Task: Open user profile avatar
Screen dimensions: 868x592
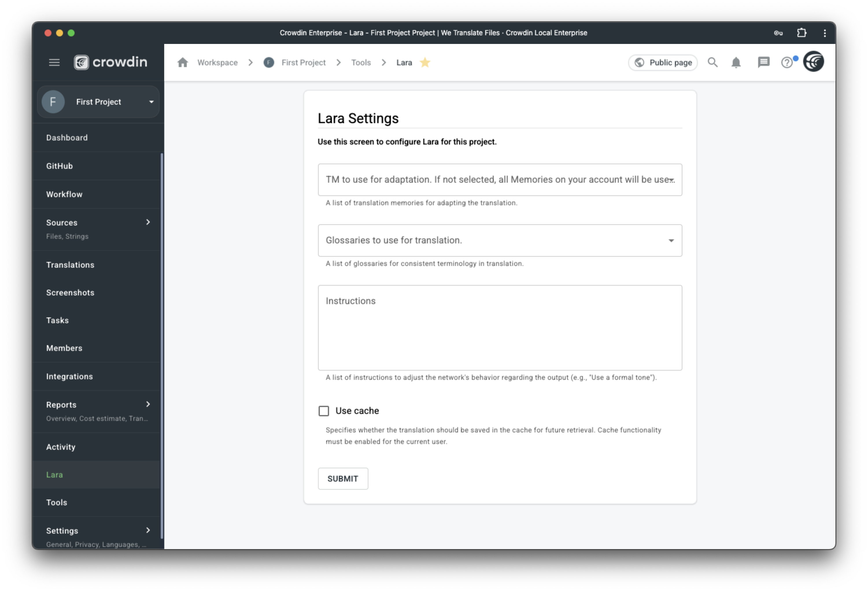Action: point(813,62)
